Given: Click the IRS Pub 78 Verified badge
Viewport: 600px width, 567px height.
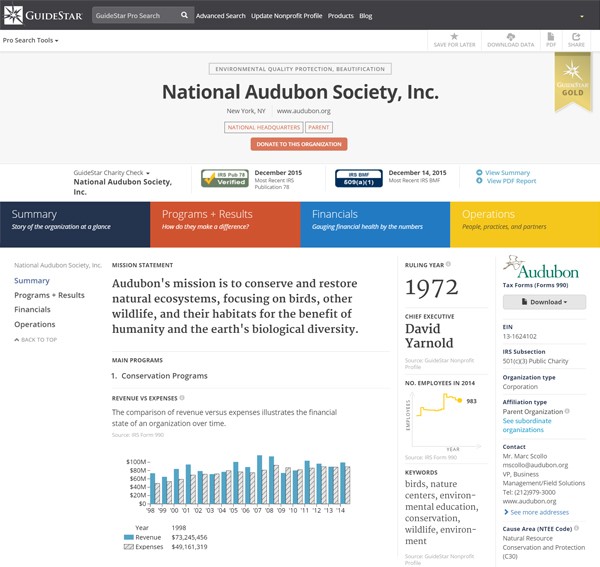Looking at the screenshot, I should click(x=225, y=178).
